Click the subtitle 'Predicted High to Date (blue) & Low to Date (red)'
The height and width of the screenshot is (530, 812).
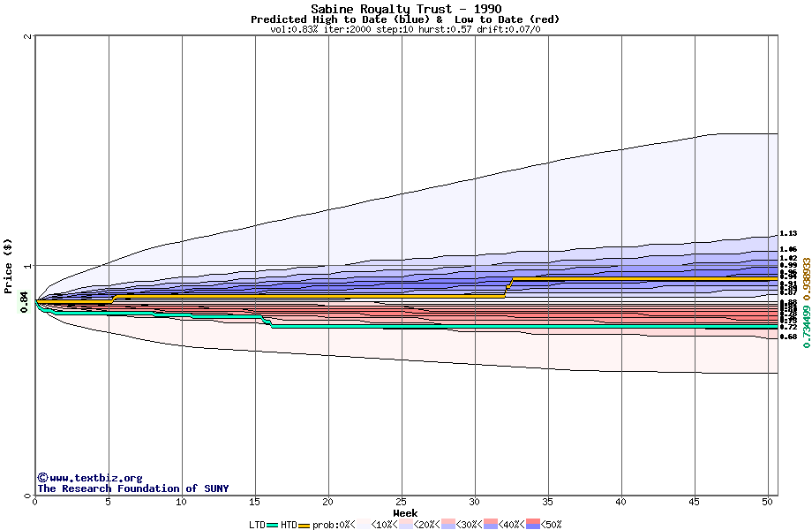tap(405, 19)
